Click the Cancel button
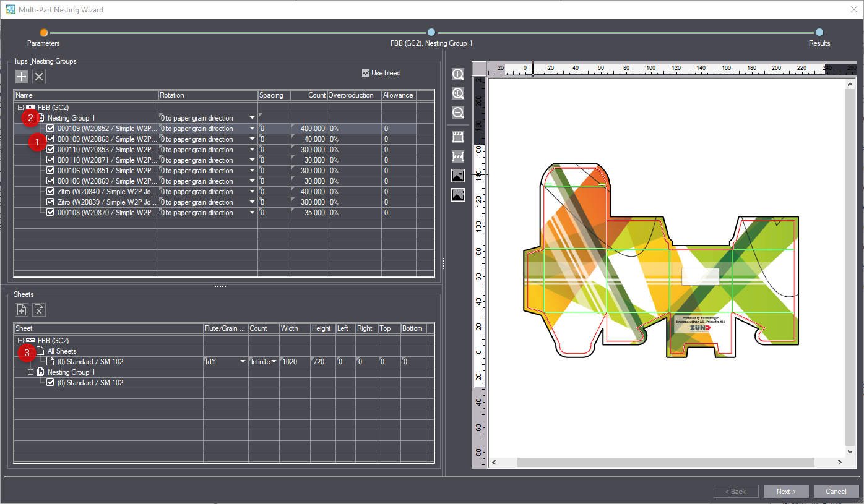The height and width of the screenshot is (504, 864). coord(836,492)
